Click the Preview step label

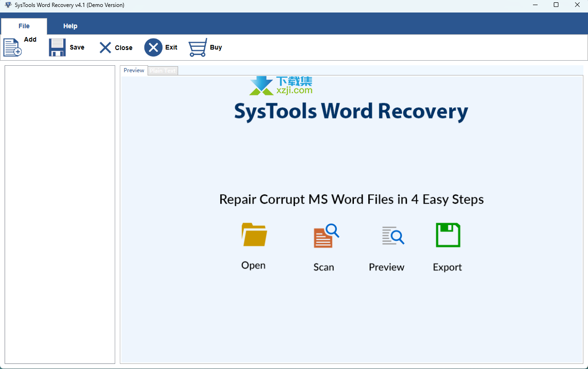pyautogui.click(x=386, y=267)
